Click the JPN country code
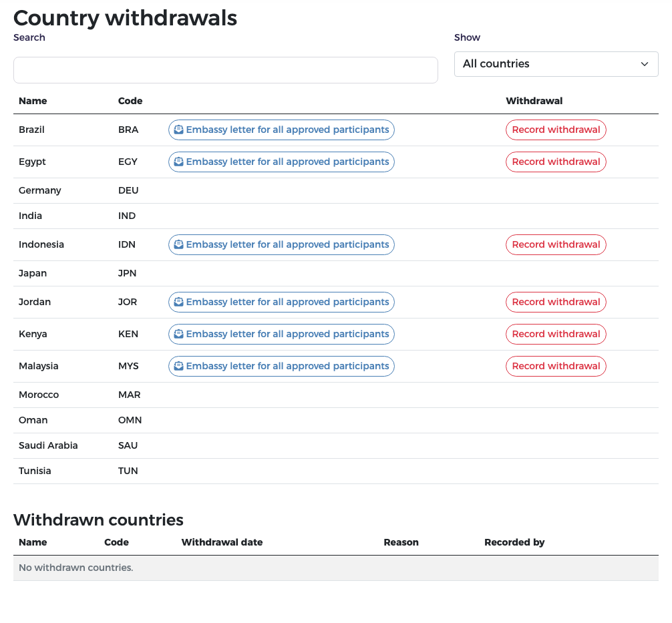Viewport: 672px width, 623px height. click(x=128, y=273)
